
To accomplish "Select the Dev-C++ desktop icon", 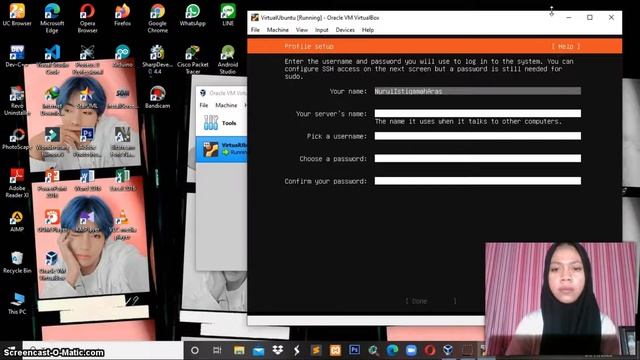I will point(17,56).
